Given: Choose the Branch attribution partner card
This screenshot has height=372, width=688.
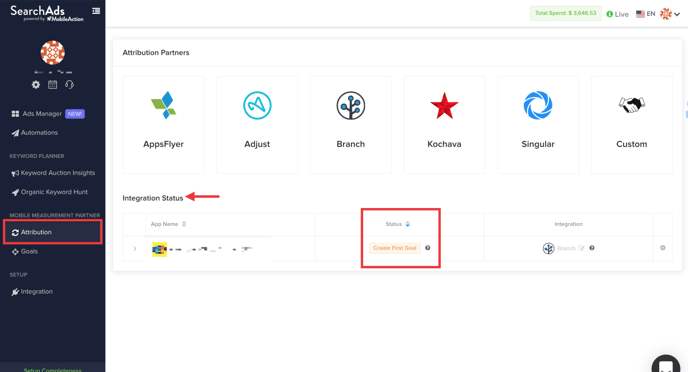Looking at the screenshot, I should [351, 125].
